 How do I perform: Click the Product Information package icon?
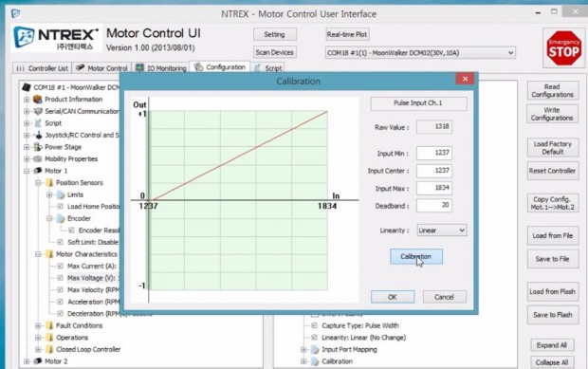[38, 100]
